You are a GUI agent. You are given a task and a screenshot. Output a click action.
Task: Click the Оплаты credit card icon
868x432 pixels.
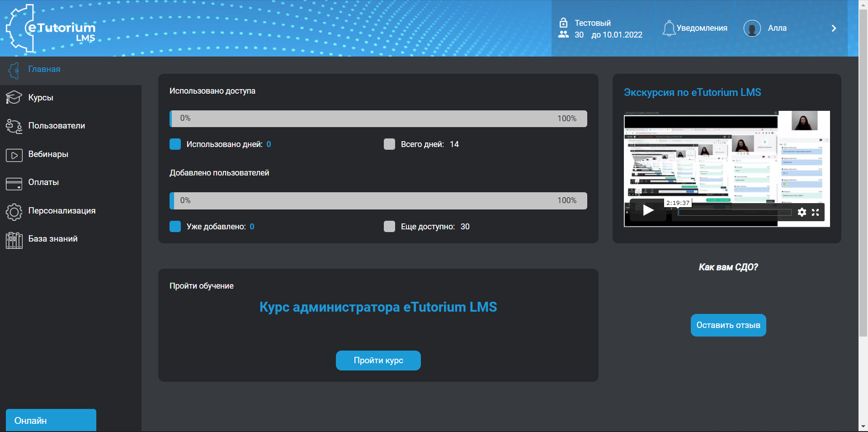(14, 184)
